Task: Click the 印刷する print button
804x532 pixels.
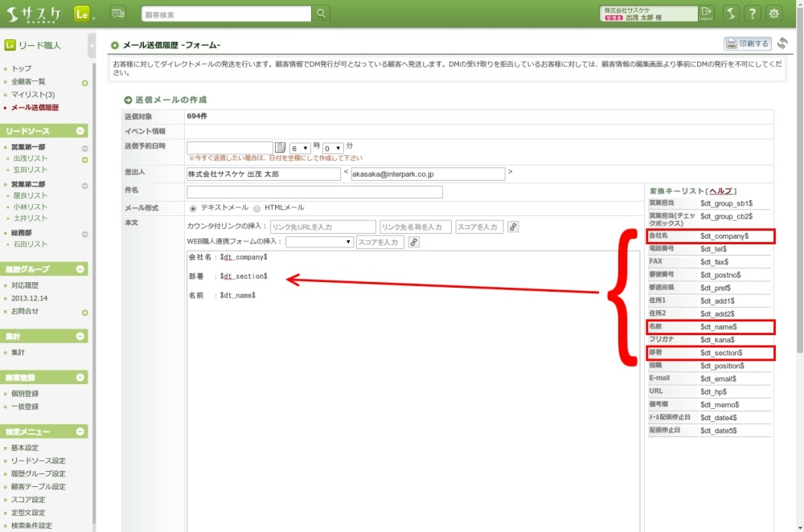Action: 747,44
